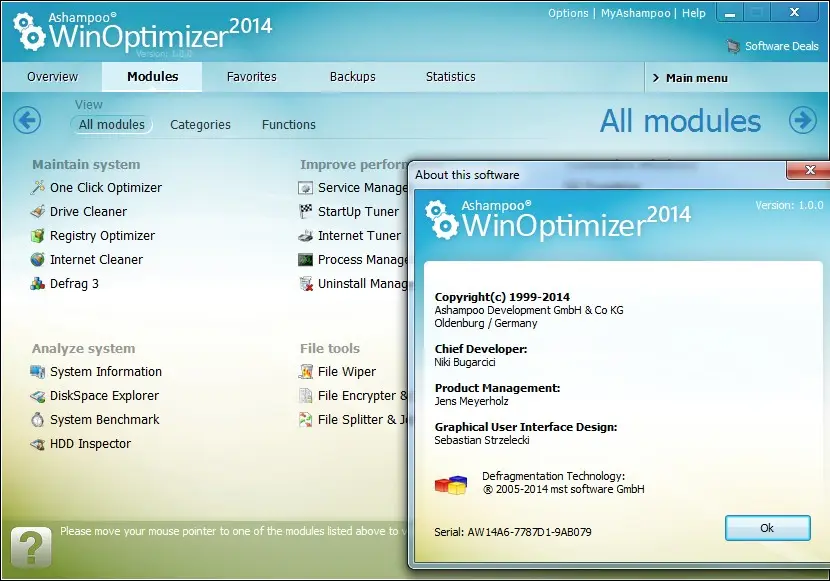Click the Defrag 3 cubes icon
830x581 pixels.
pyautogui.click(x=38, y=284)
